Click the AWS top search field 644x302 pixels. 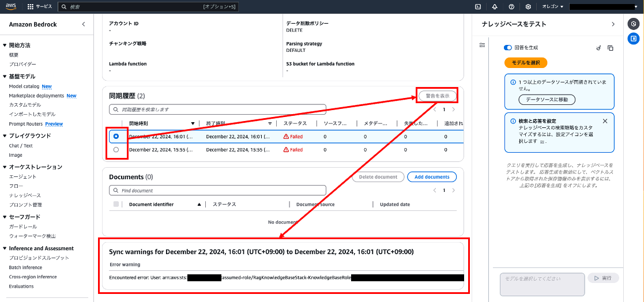pos(148,7)
